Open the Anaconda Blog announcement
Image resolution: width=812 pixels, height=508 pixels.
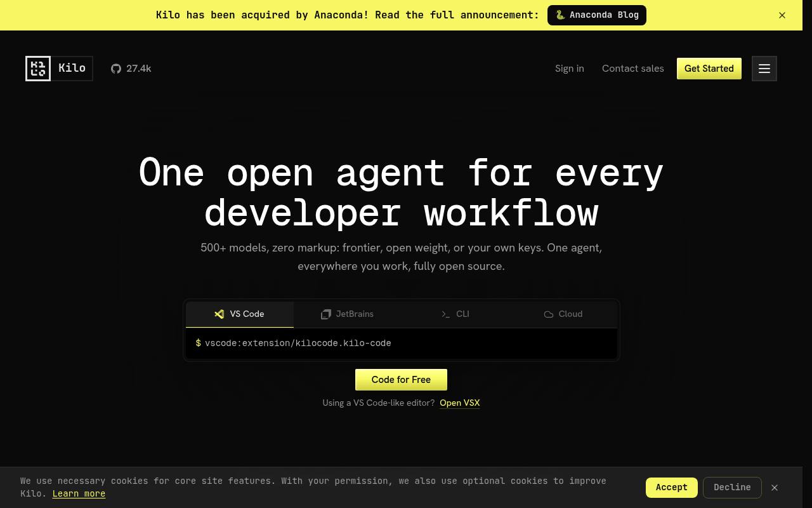(x=597, y=15)
